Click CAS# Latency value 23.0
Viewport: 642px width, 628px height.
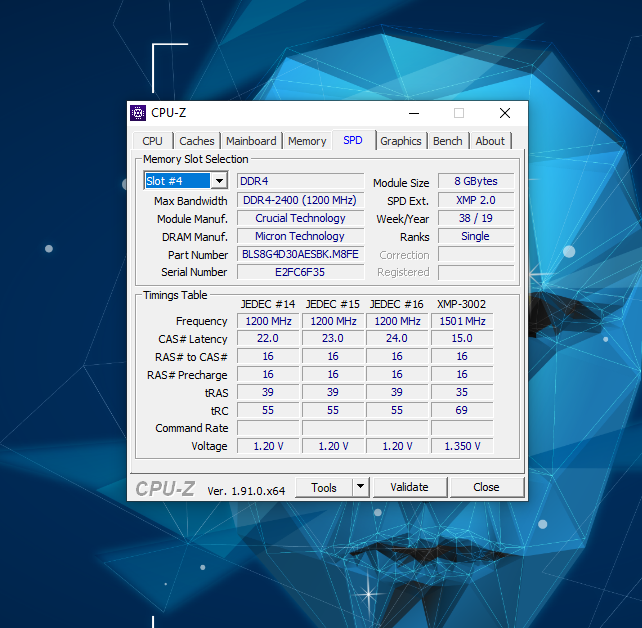click(333, 339)
